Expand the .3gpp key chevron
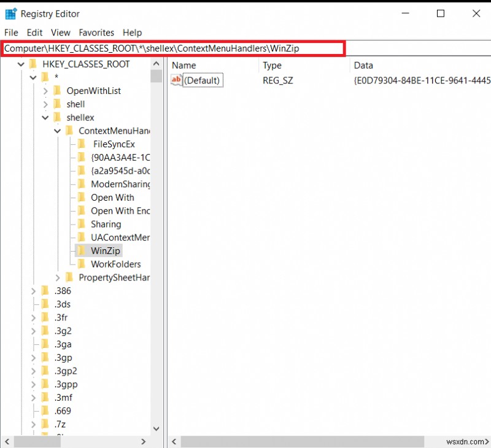 pyautogui.click(x=33, y=384)
